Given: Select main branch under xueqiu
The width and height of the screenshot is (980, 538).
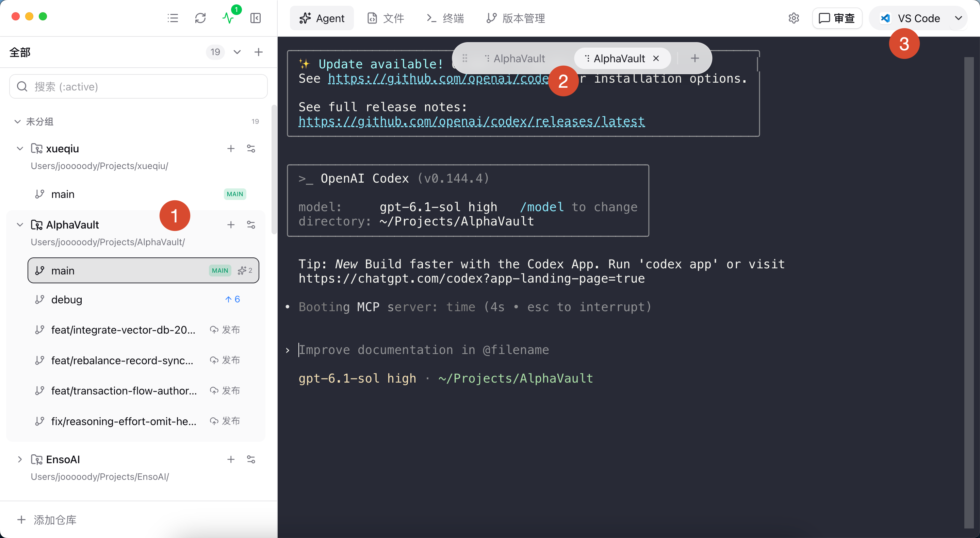Looking at the screenshot, I should (x=143, y=194).
